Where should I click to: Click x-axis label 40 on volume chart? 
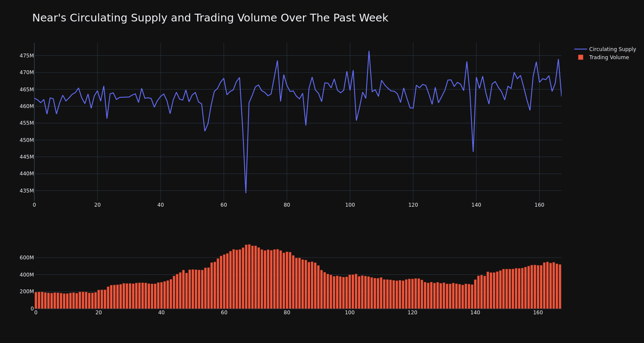coord(161,313)
